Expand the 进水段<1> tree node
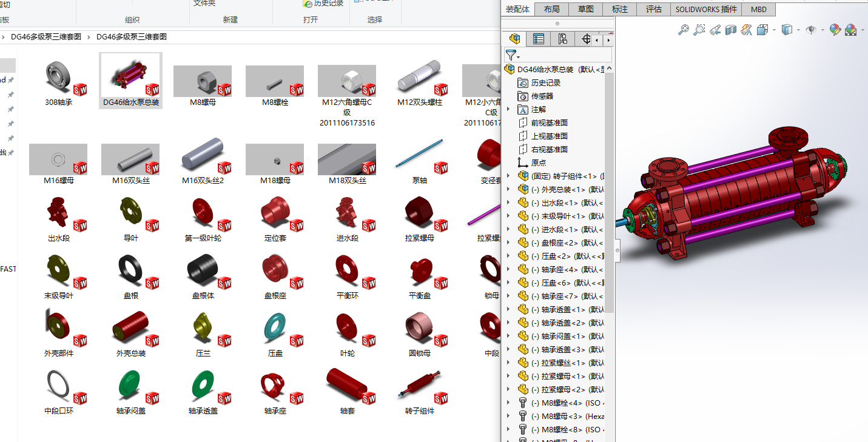 point(508,230)
